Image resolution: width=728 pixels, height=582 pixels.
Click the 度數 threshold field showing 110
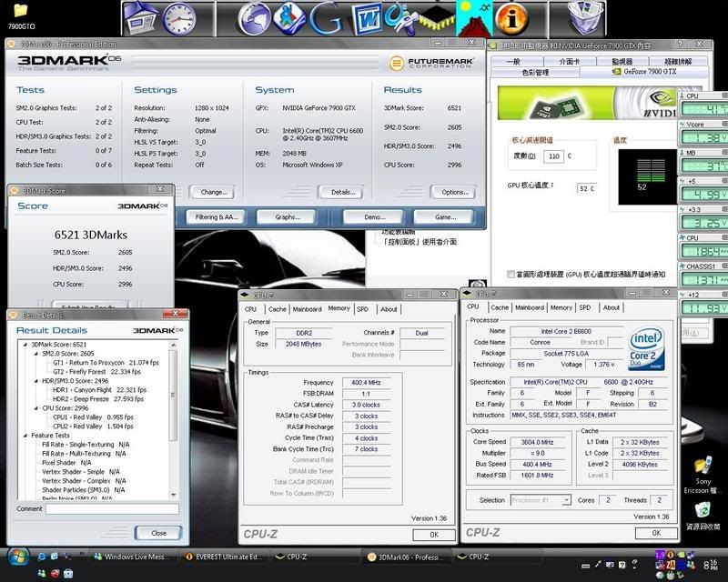pyautogui.click(x=553, y=156)
